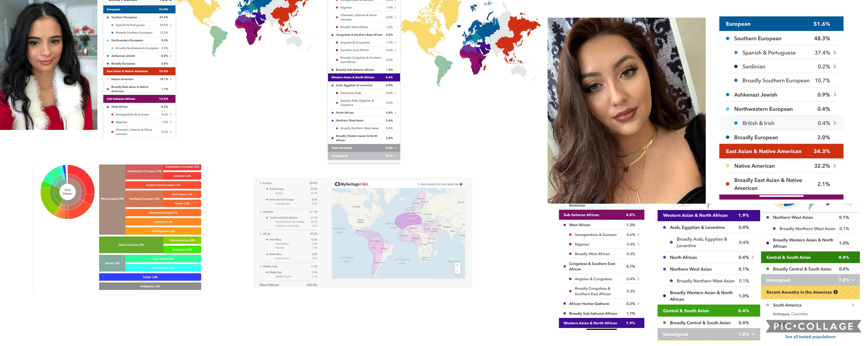Viewport: 868px width, 346px height.
Task: Collapse the Europe 50.6% group
Action: point(260,183)
